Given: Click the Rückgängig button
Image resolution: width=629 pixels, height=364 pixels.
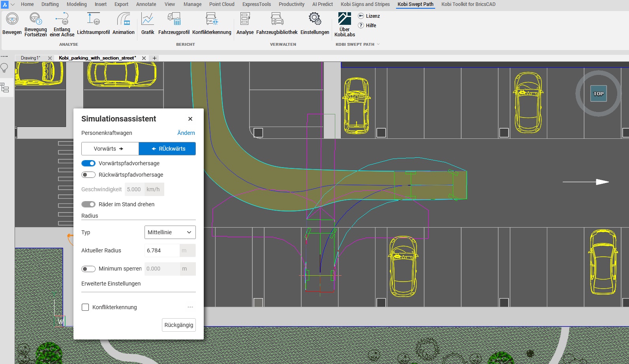Looking at the screenshot, I should click(179, 325).
